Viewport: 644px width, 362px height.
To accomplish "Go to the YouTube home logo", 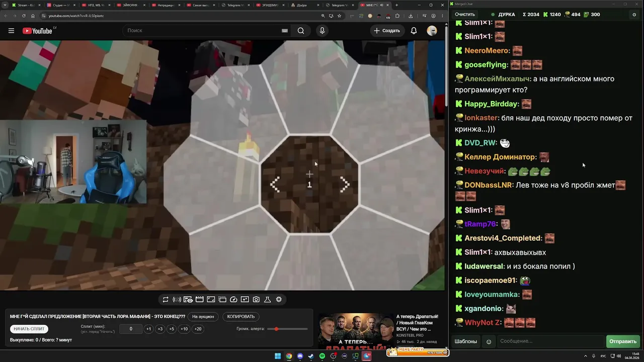I will tap(38, 31).
